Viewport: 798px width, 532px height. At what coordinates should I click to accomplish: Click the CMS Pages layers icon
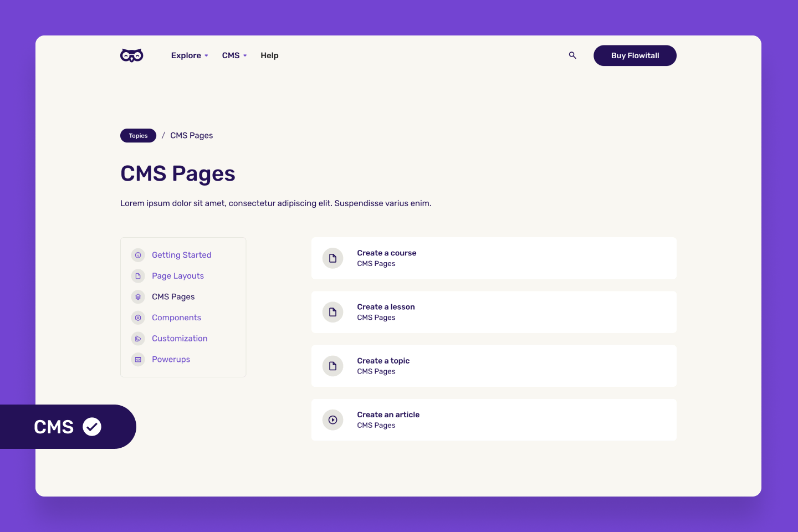138,296
